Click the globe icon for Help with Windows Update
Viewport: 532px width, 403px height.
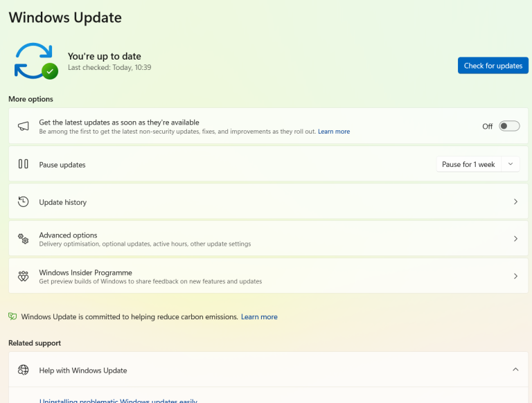click(x=24, y=370)
